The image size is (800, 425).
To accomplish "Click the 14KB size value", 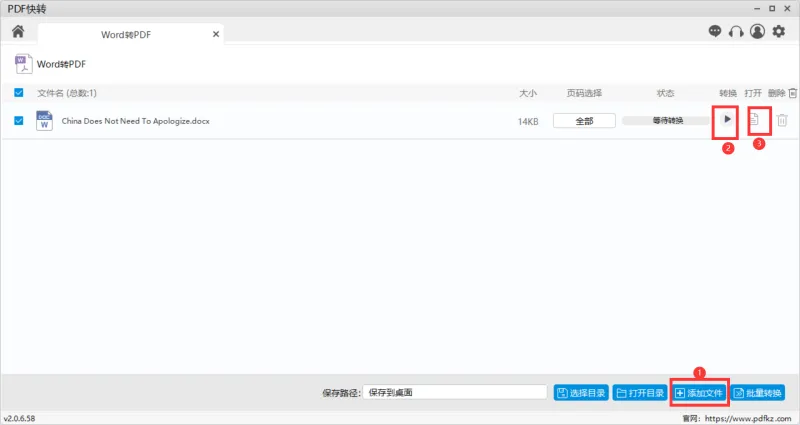I will pyautogui.click(x=528, y=121).
